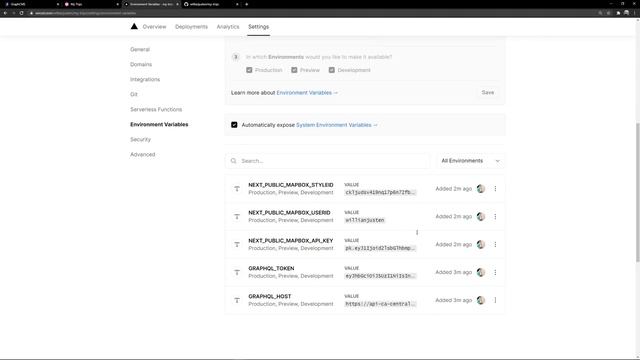Open the Analytics tab
640x360 pixels.
click(228, 27)
